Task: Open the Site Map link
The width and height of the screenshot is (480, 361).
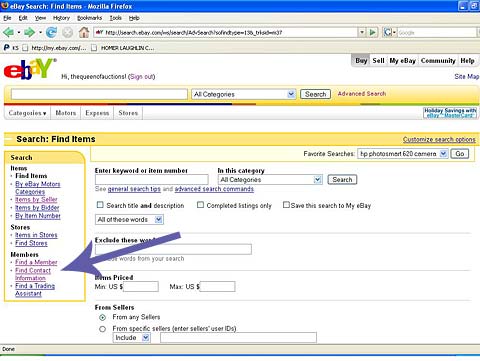Action: pyautogui.click(x=467, y=76)
